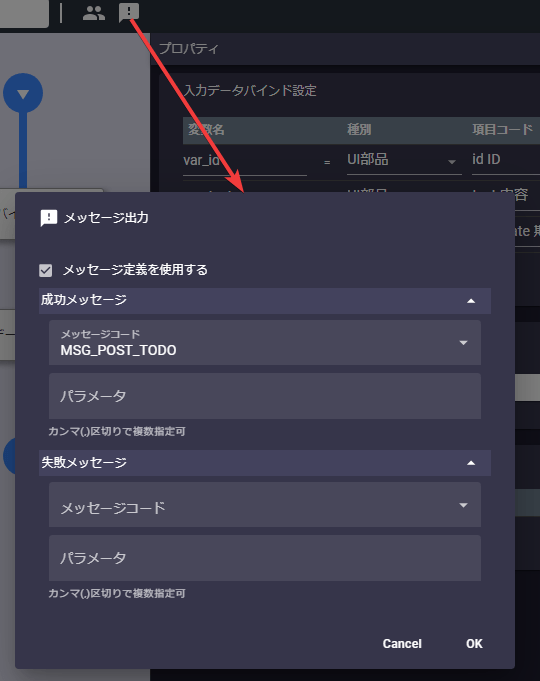Click the 項目コード column header
The width and height of the screenshot is (540, 681).
(502, 129)
